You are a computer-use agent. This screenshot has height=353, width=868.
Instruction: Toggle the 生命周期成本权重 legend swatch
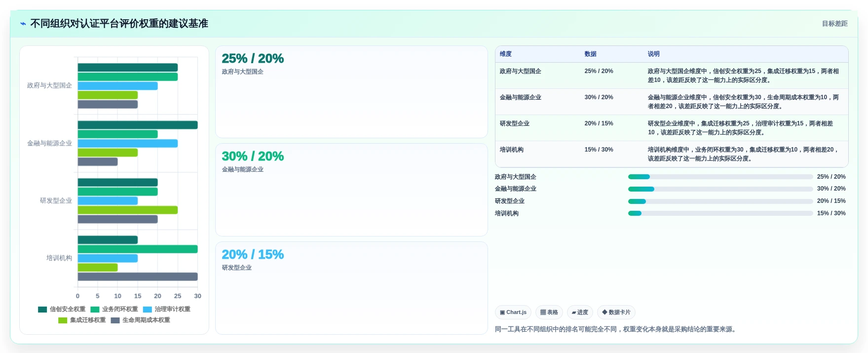pos(115,320)
